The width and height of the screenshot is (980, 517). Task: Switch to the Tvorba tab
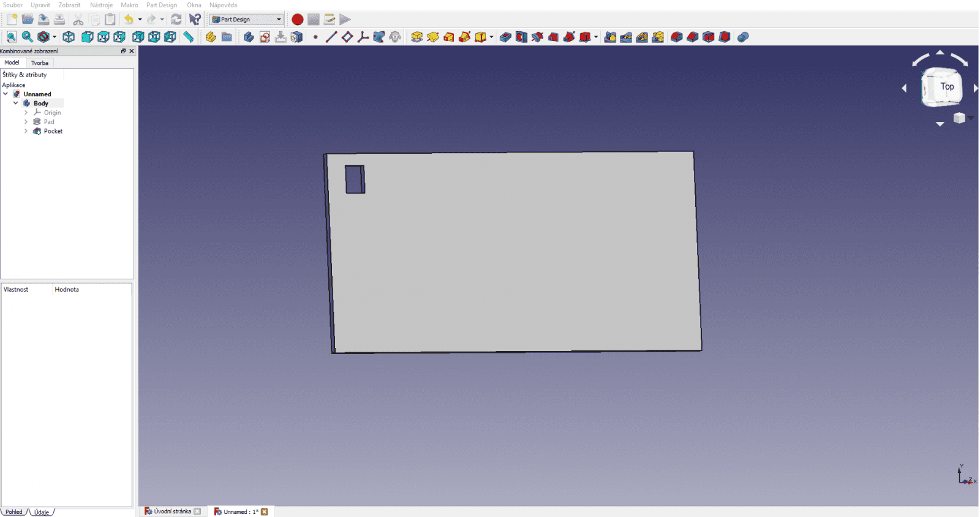click(x=40, y=63)
